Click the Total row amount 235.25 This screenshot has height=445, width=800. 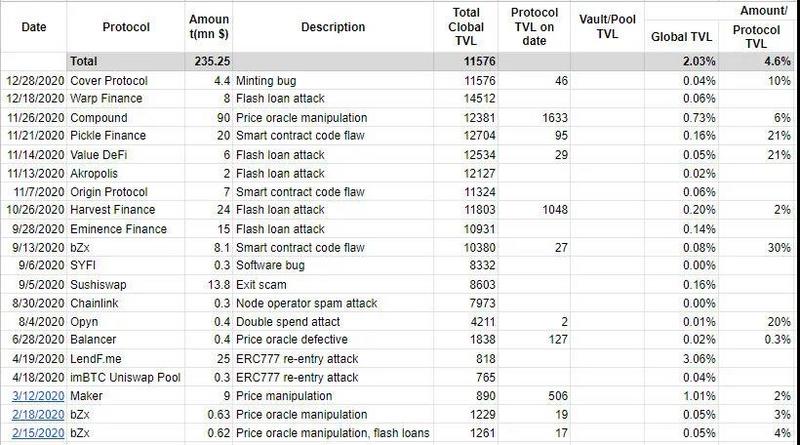[212, 61]
